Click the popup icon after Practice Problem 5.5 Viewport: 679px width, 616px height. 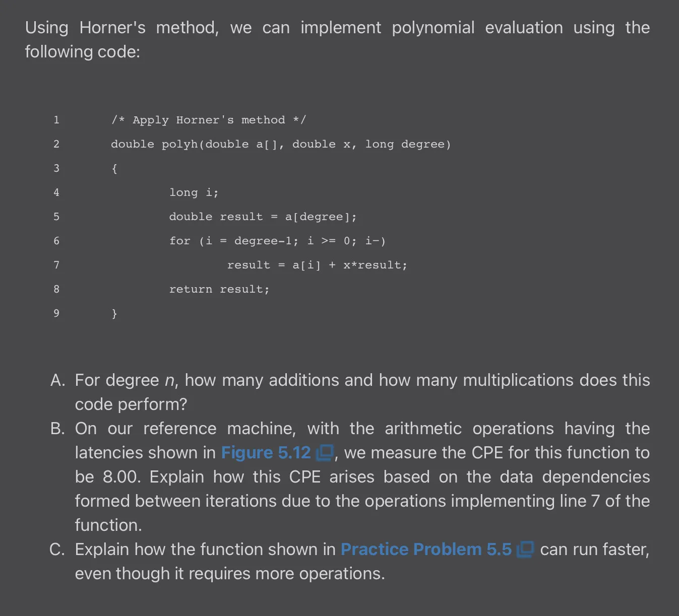(x=525, y=550)
